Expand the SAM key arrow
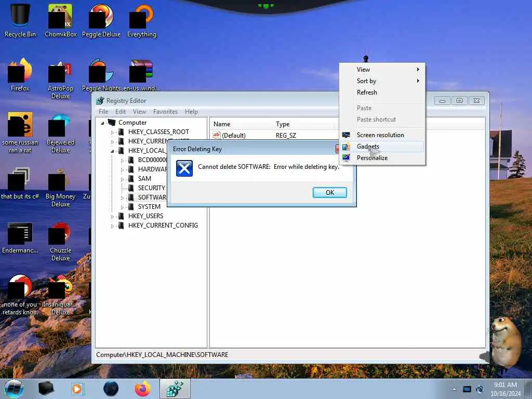 [122, 179]
